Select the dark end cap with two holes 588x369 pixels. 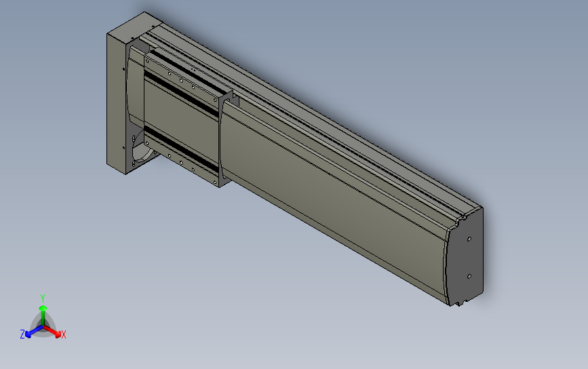(465, 258)
